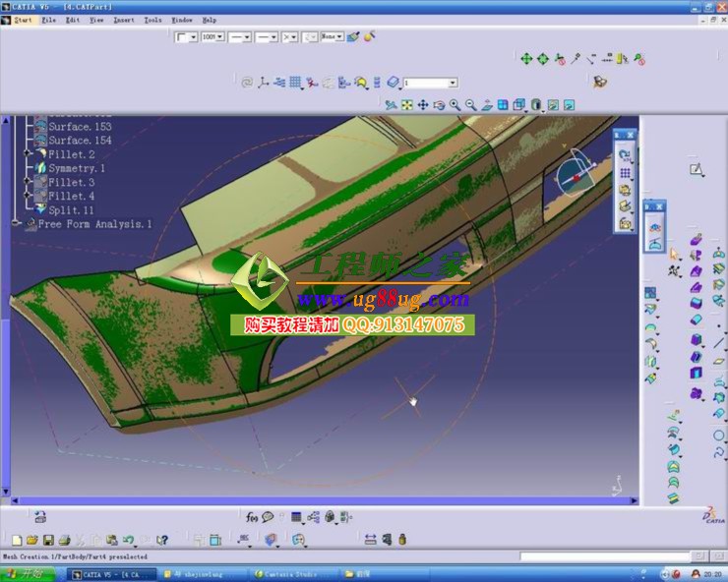Viewport: 728px width, 582px height.
Task: Click the 3D compass in the viewport
Action: [x=576, y=175]
